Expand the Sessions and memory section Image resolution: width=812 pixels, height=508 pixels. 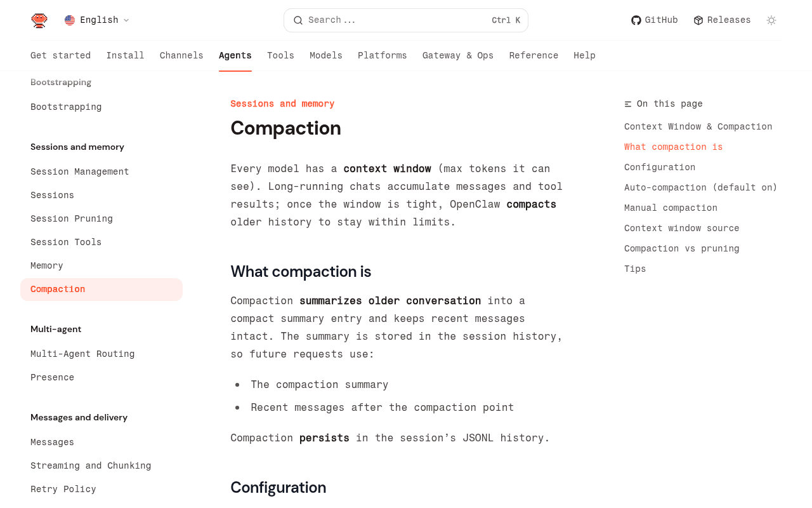pos(77,145)
